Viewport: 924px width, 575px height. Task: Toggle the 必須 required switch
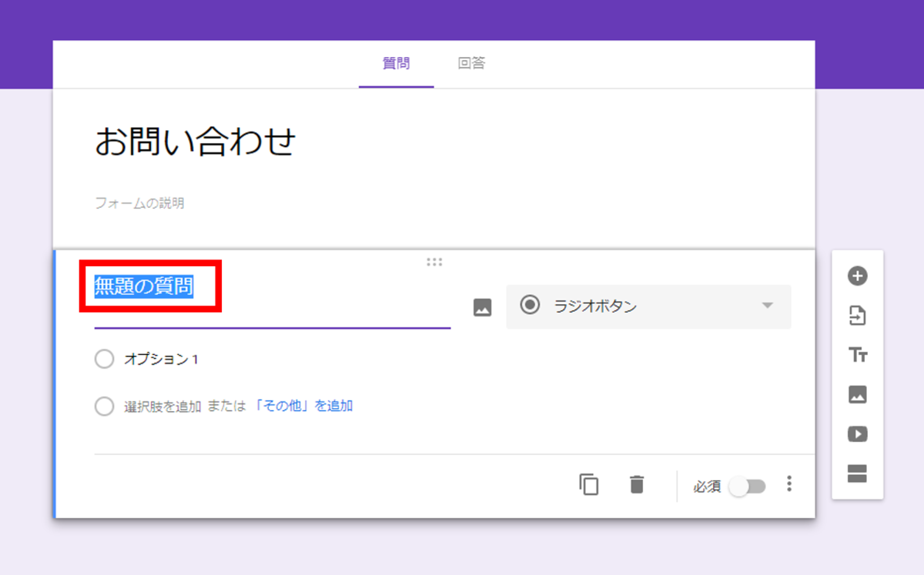(748, 486)
